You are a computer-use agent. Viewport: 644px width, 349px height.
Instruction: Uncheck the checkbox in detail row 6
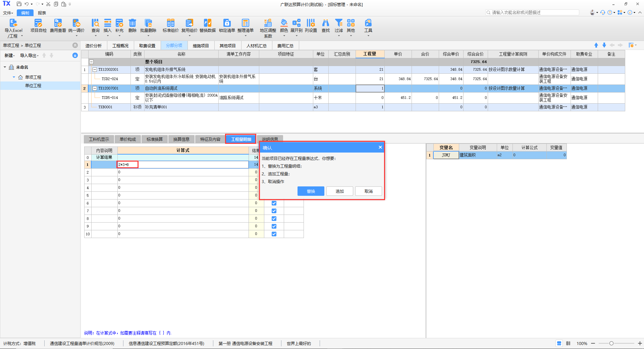point(274,203)
